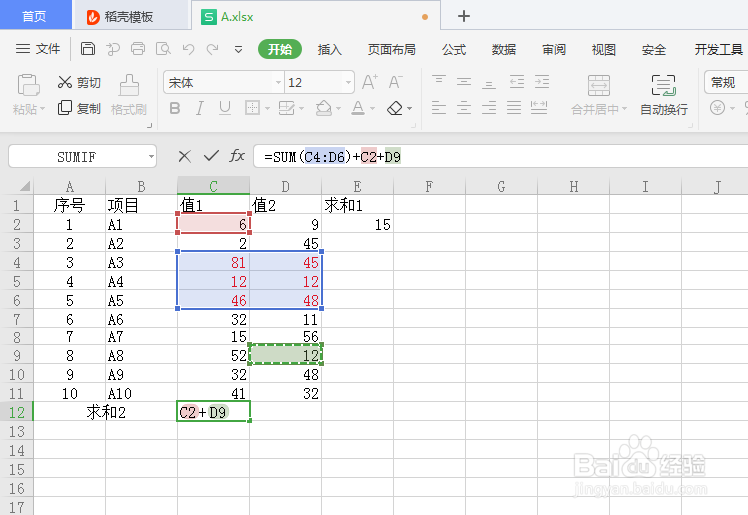The image size is (748, 515).
Task: Decrease font size with A- icon
Action: pos(395,82)
